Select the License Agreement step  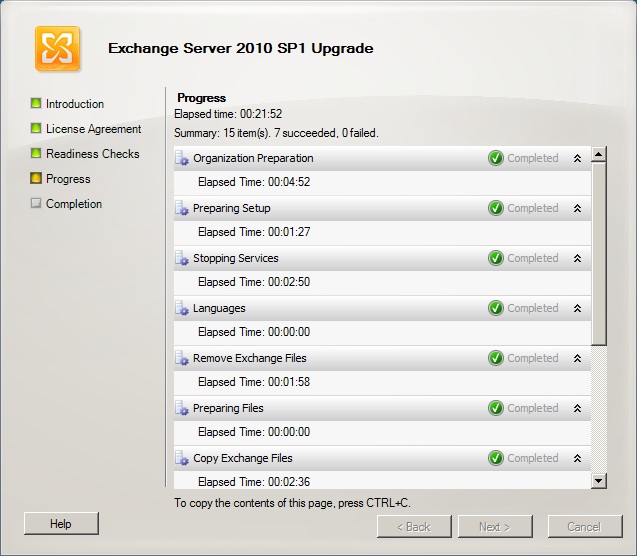pos(93,129)
